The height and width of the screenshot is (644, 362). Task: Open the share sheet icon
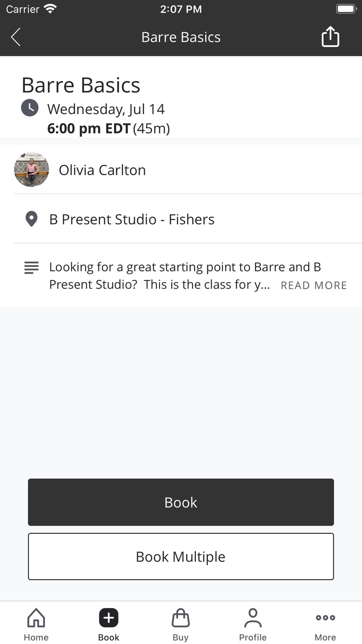pos(330,37)
